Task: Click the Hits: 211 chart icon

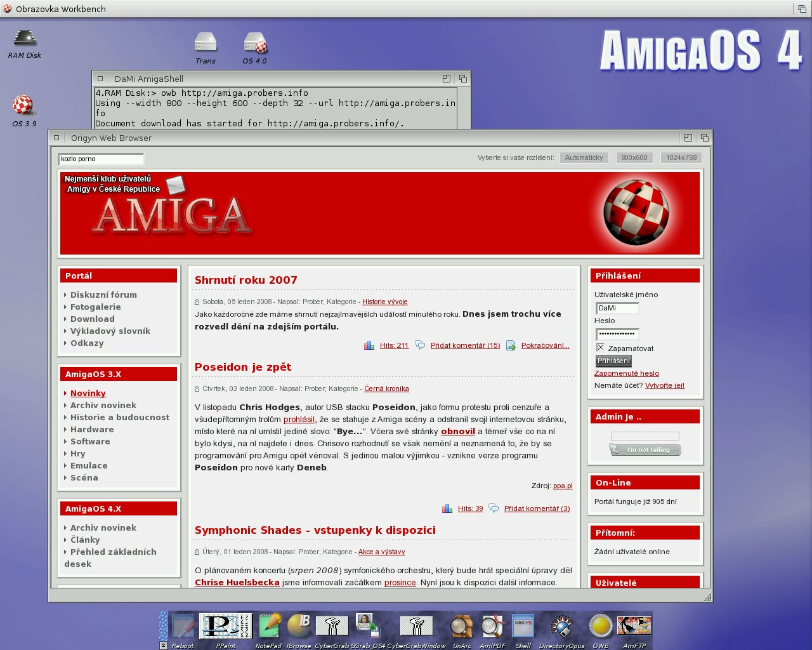Action: (x=369, y=345)
